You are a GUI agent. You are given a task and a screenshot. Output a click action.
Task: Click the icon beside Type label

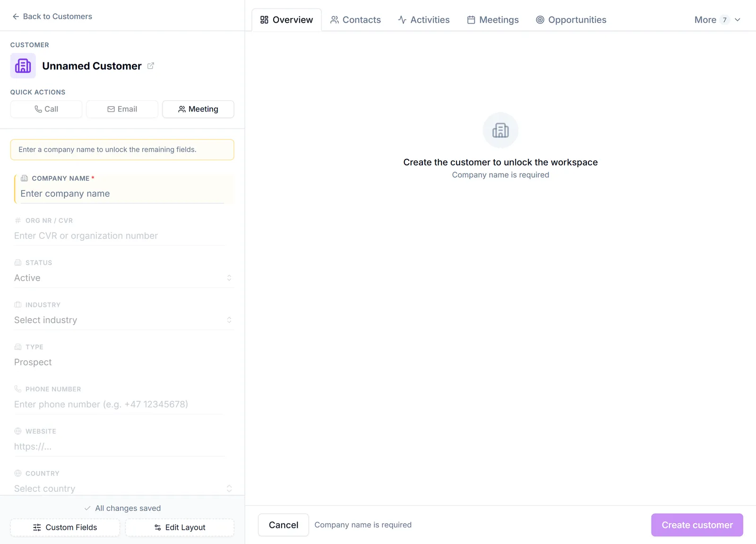pos(18,347)
